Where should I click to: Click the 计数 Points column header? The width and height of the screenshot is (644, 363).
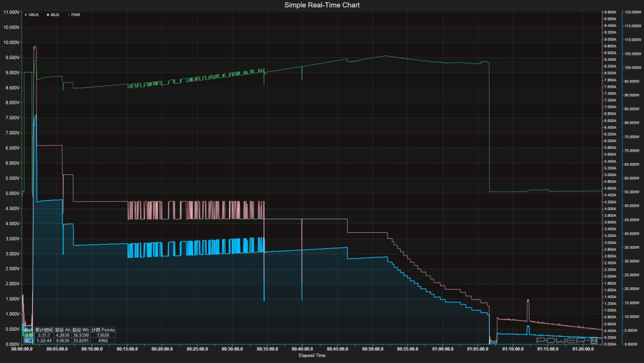[103, 330]
